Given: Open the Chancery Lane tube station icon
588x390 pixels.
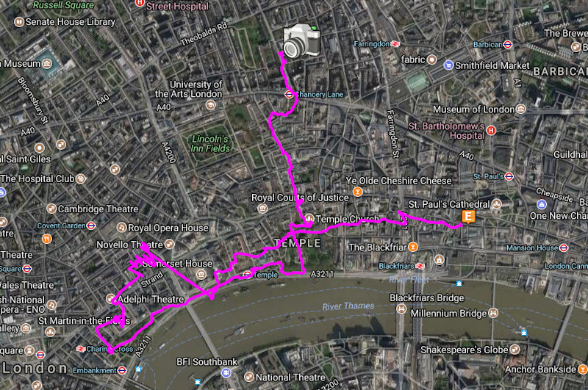Looking at the screenshot, I should (289, 95).
